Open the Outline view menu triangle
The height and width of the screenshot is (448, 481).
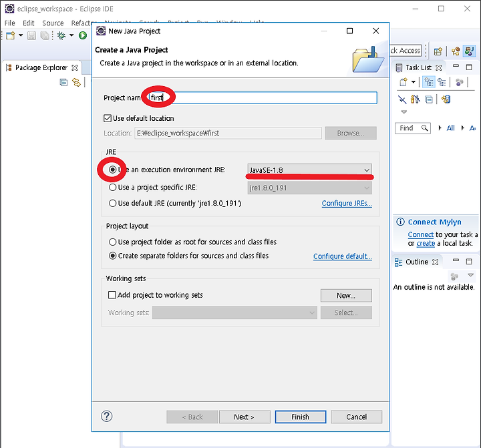click(470, 275)
